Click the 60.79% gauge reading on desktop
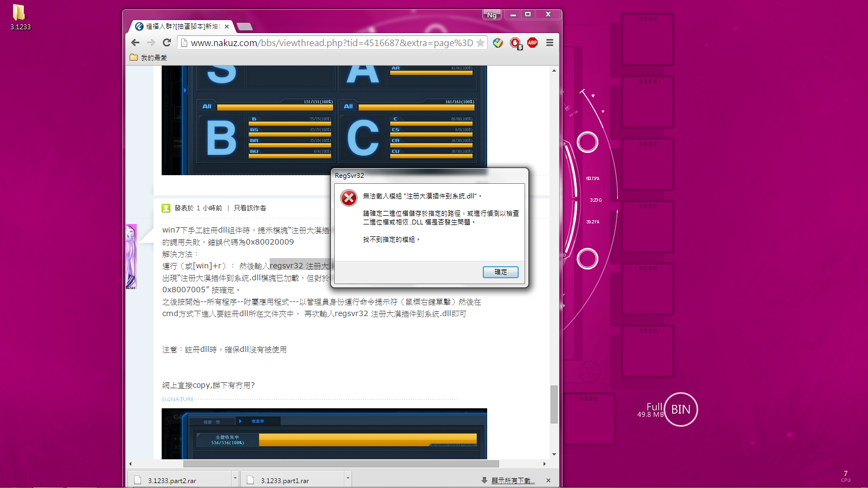The height and width of the screenshot is (488, 868). pos(593,178)
